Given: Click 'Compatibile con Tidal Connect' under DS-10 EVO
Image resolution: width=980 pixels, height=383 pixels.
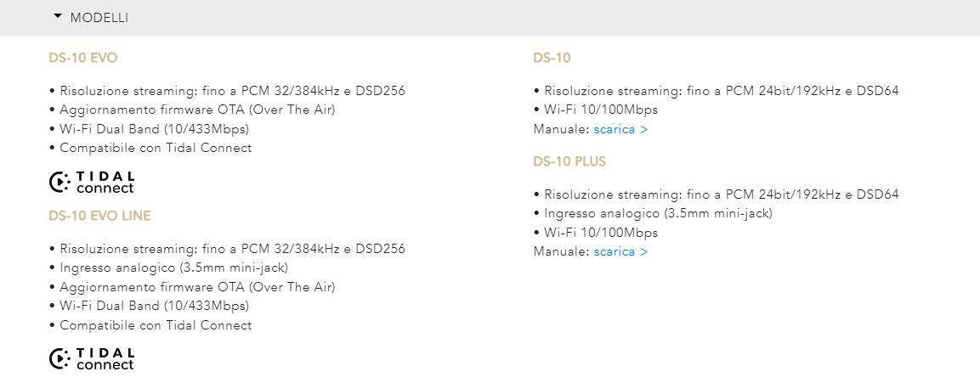Looking at the screenshot, I should (x=150, y=148).
